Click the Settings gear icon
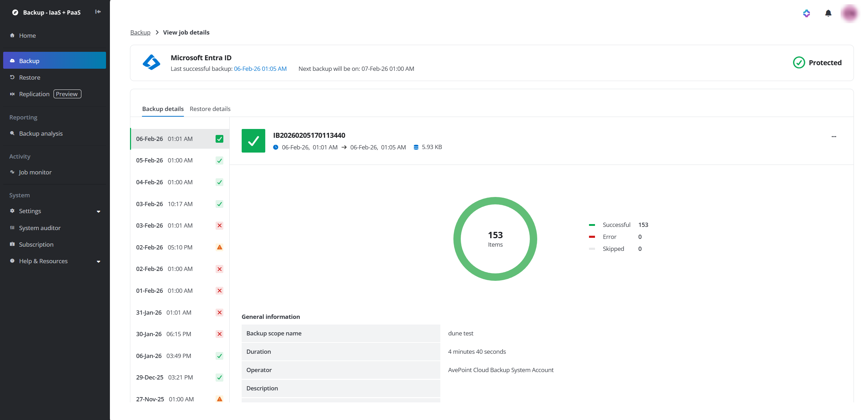 12,211
